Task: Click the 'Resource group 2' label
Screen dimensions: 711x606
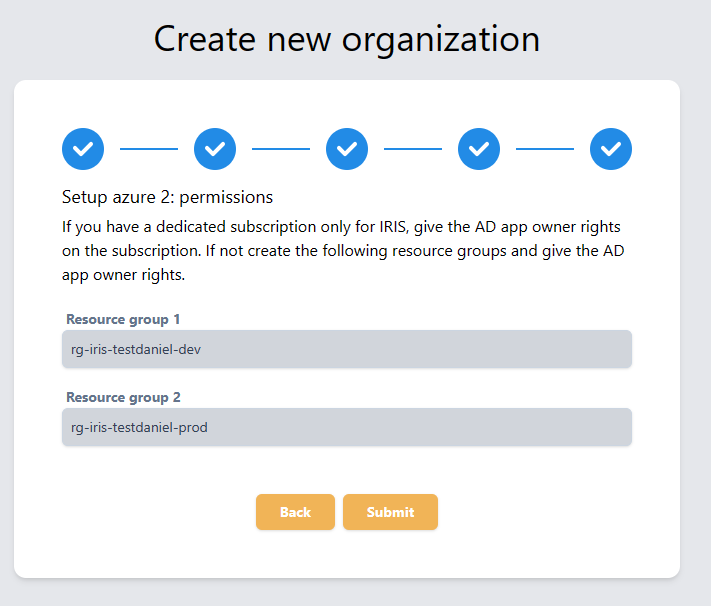Action: [x=123, y=397]
